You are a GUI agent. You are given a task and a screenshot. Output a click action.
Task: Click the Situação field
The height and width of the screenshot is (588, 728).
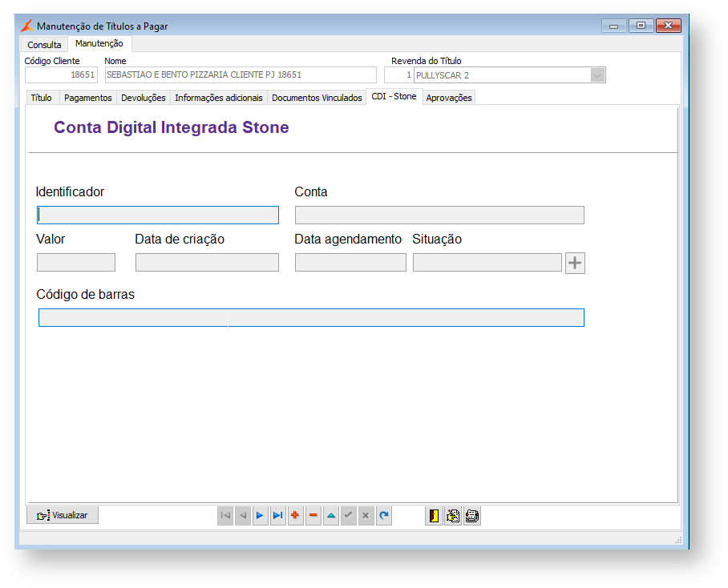pyautogui.click(x=487, y=263)
